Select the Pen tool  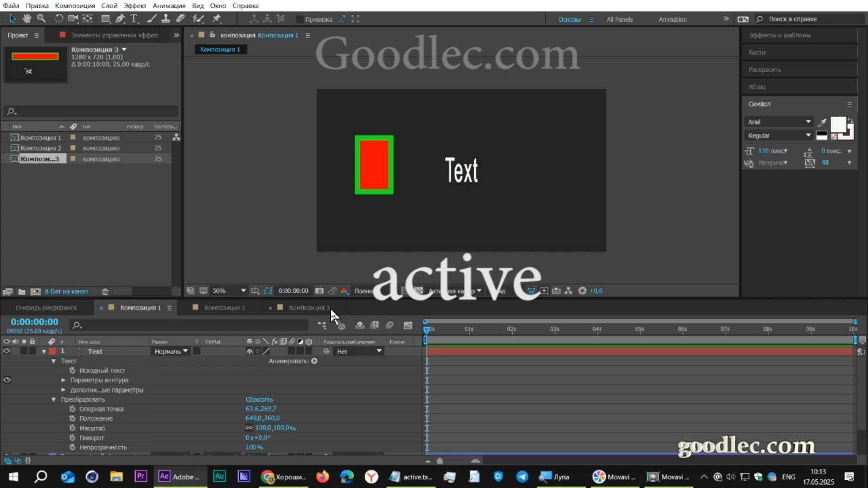(x=121, y=19)
